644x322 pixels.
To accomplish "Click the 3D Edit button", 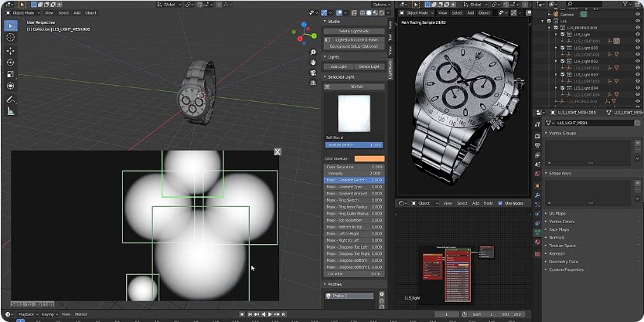I will (x=354, y=86).
